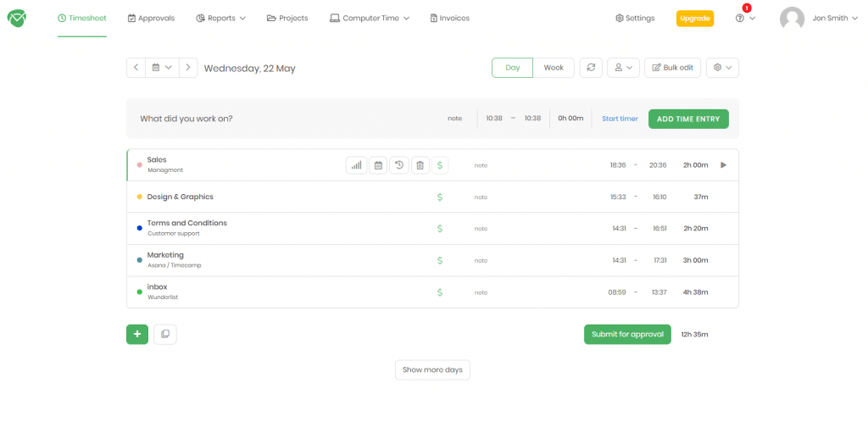Screen dimensions: 868x433
Task: Click the signal bars icon in Sales row
Action: click(x=357, y=165)
